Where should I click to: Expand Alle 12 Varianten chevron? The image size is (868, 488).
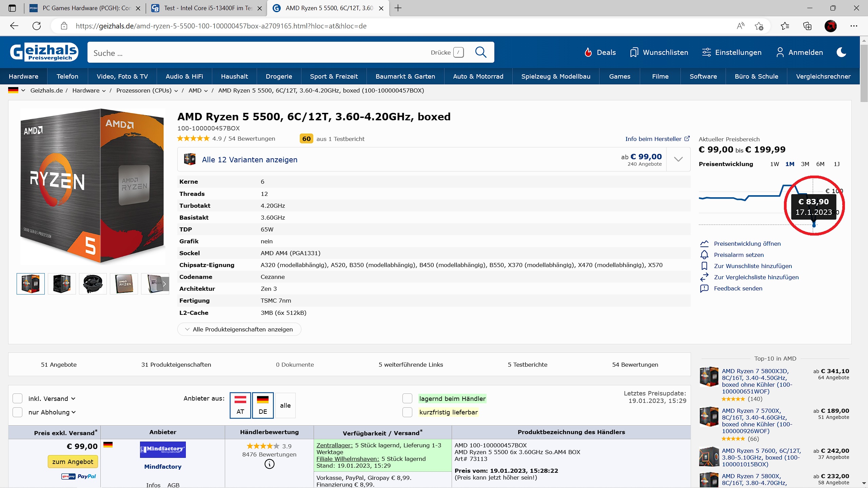[678, 159]
